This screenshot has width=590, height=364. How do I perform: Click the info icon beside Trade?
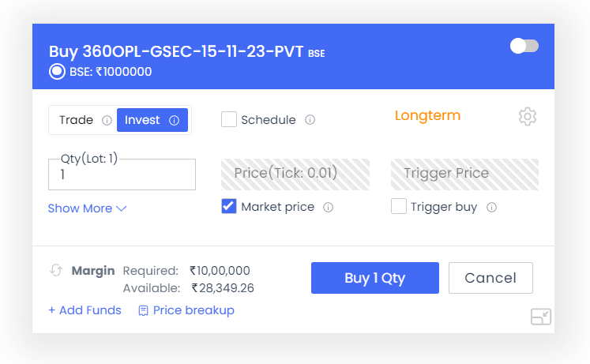(x=107, y=120)
